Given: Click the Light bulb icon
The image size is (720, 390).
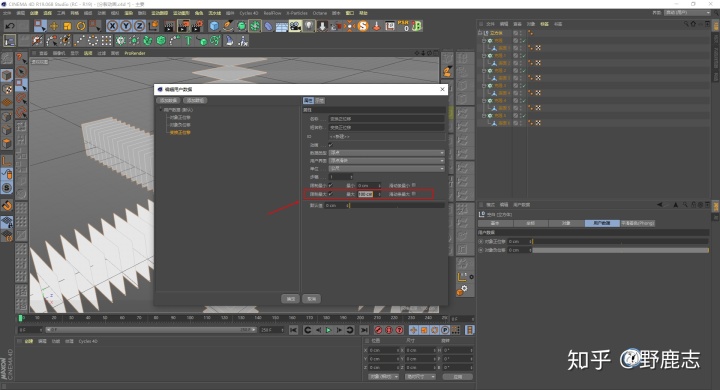Looking at the screenshot, I should click(309, 26).
